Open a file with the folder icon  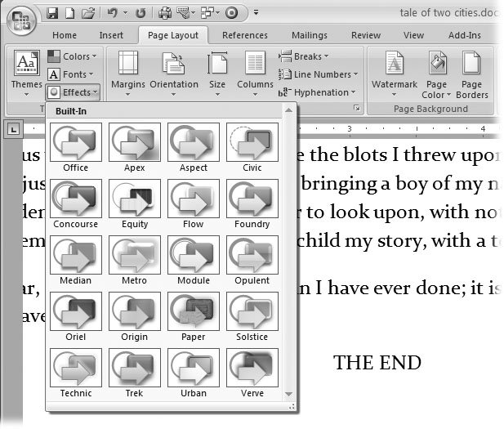(x=88, y=13)
